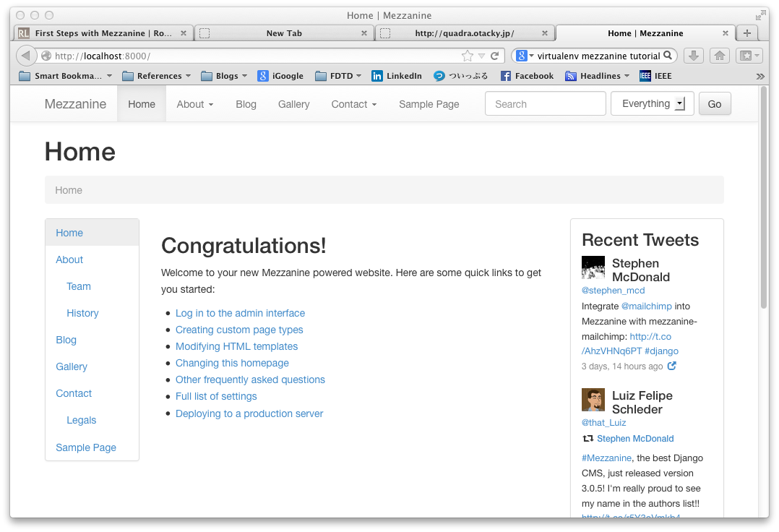Click the search magnifier icon in search bar
This screenshot has height=532, width=779.
668,56
